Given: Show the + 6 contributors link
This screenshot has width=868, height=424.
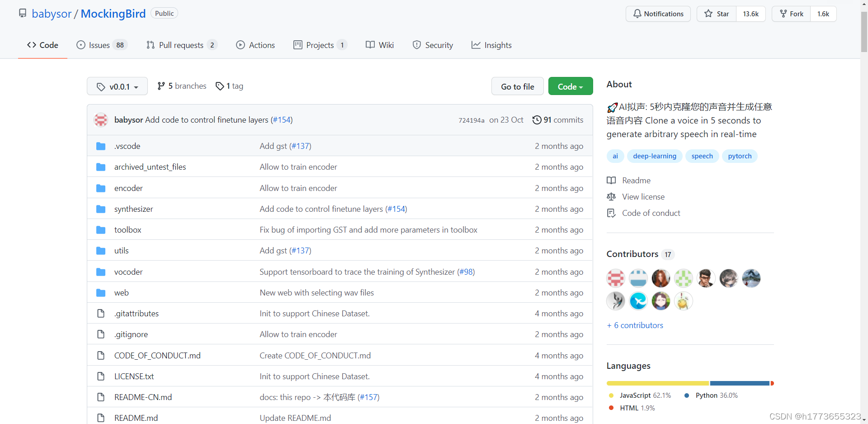Looking at the screenshot, I should [635, 325].
